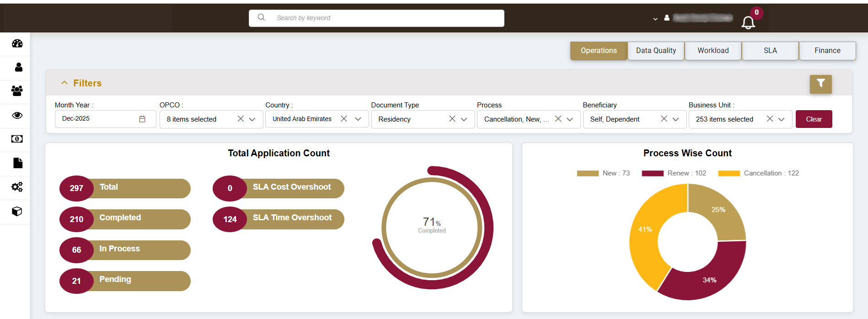Click the SLA Cost Overshoot pill
Viewport: 868px width, 319px height.
click(278, 188)
